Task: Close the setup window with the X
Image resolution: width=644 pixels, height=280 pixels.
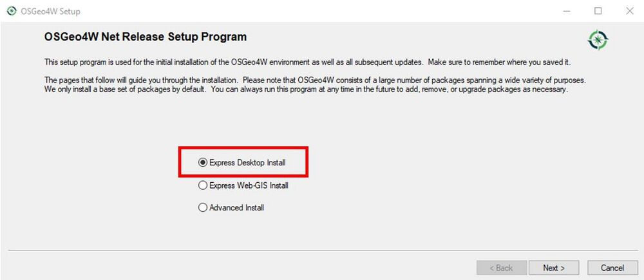Action: point(629,11)
